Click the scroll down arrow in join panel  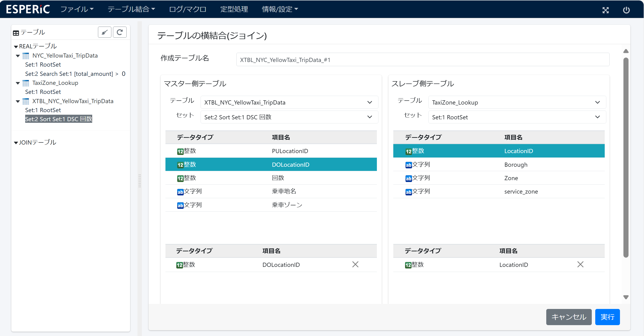pyautogui.click(x=626, y=297)
